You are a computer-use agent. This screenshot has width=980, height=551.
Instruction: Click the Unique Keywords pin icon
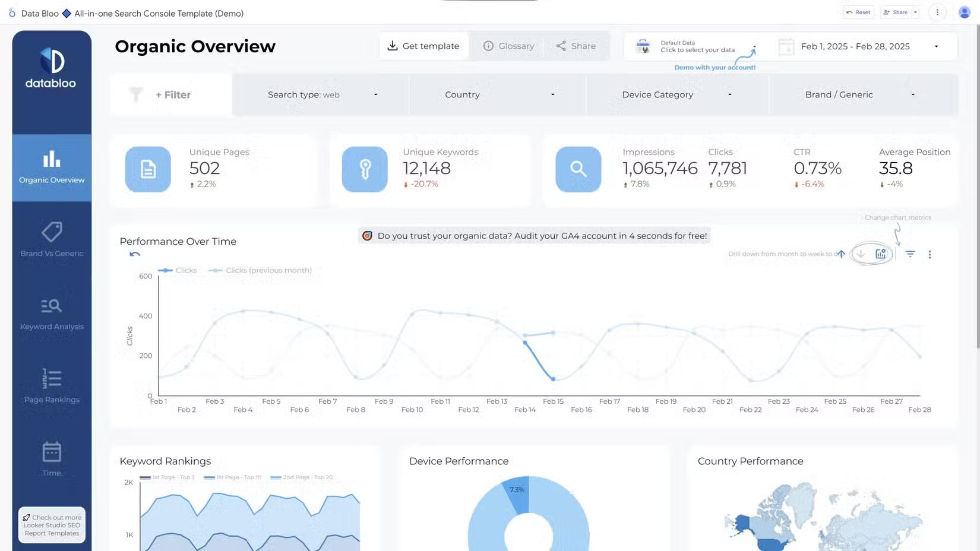click(x=365, y=169)
